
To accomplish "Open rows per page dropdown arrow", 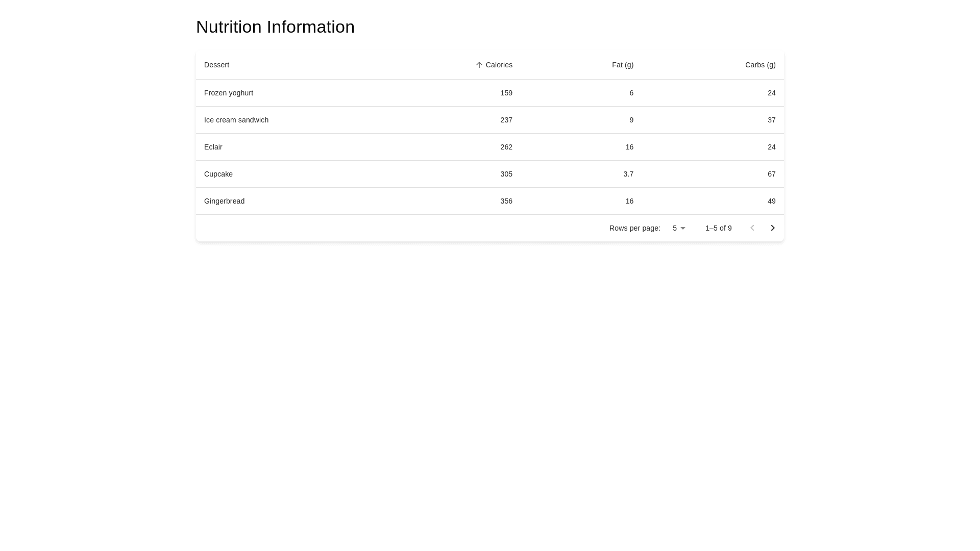I will click(682, 228).
